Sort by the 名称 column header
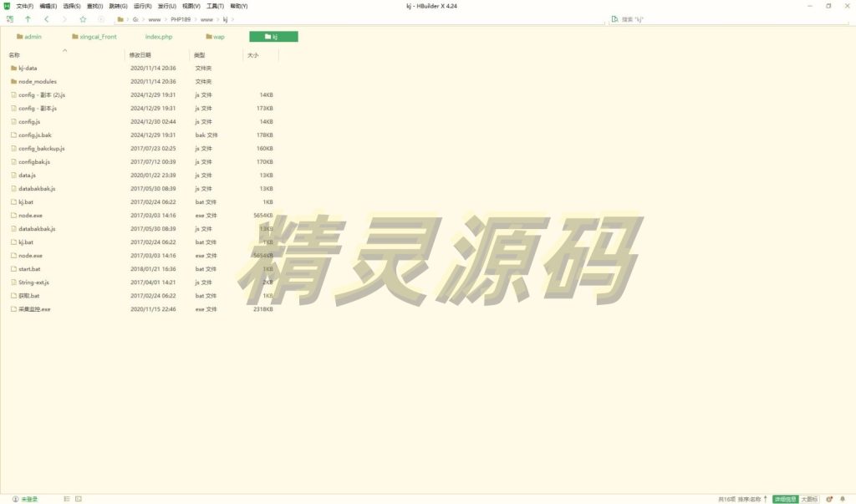This screenshot has width=856, height=504. pyautogui.click(x=14, y=55)
